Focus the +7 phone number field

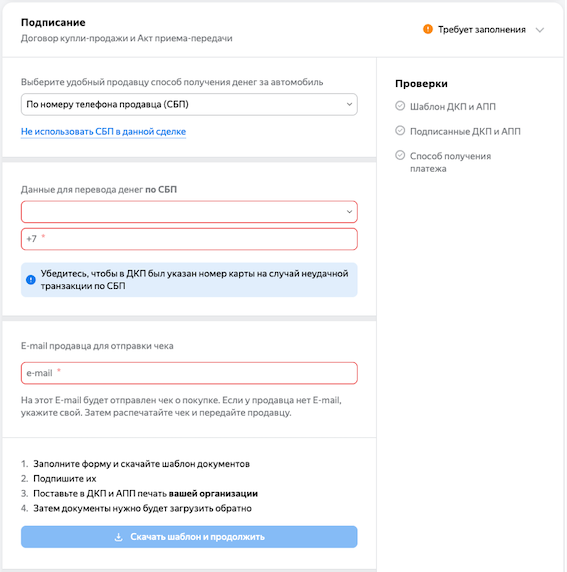[189, 239]
